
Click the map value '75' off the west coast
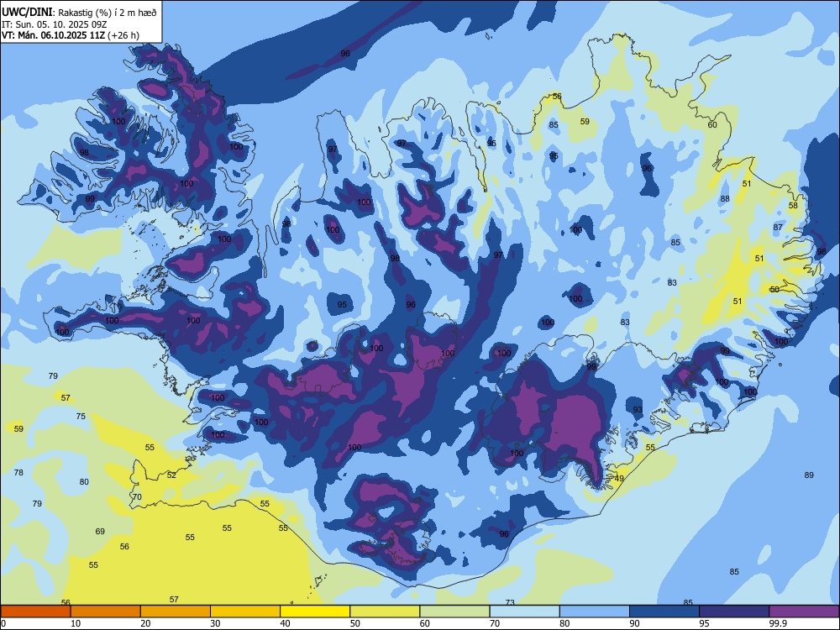pos(81,417)
